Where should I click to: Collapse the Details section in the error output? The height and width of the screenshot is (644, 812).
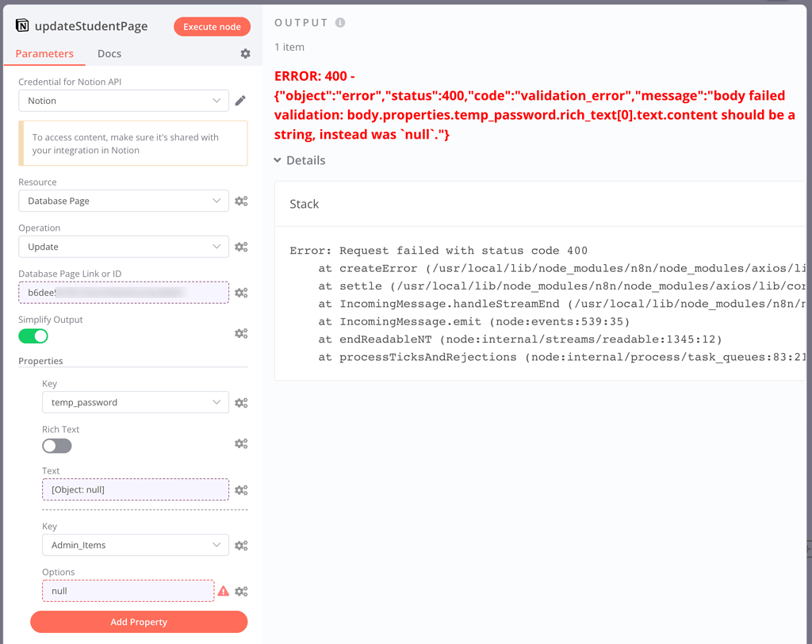300,160
